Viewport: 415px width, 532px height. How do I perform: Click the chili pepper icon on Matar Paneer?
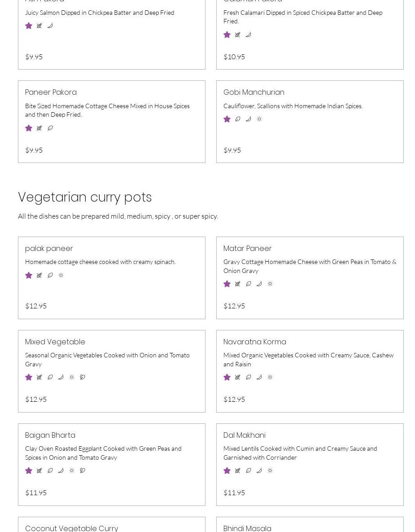259,284
